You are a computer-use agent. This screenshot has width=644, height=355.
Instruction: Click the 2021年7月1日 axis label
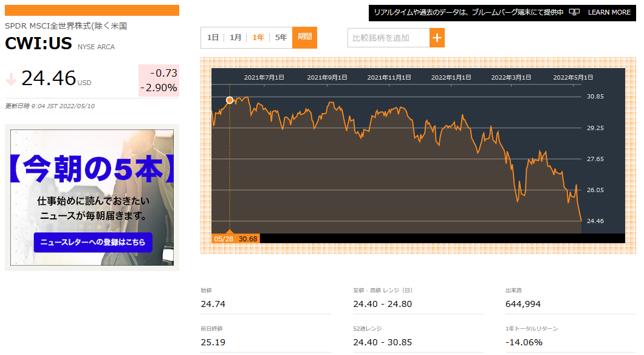click(264, 77)
